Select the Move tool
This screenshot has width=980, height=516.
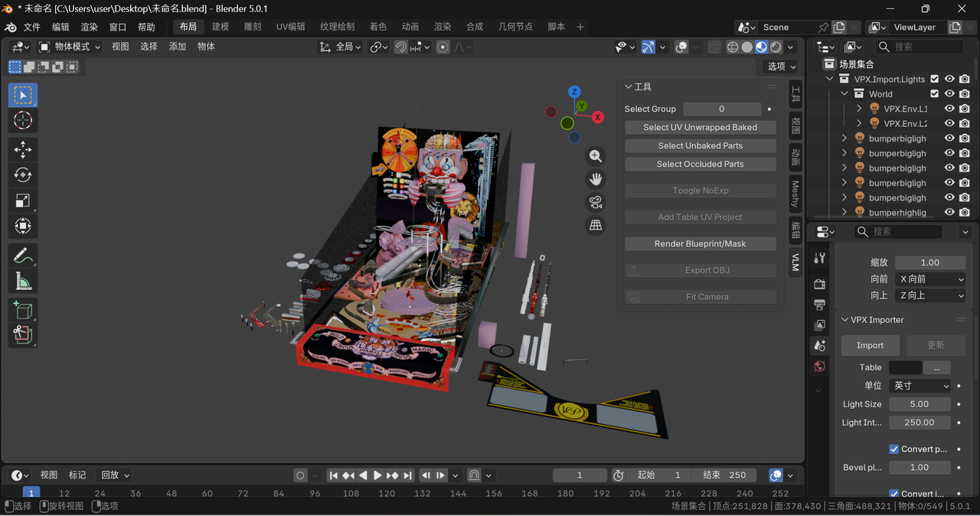click(x=23, y=149)
